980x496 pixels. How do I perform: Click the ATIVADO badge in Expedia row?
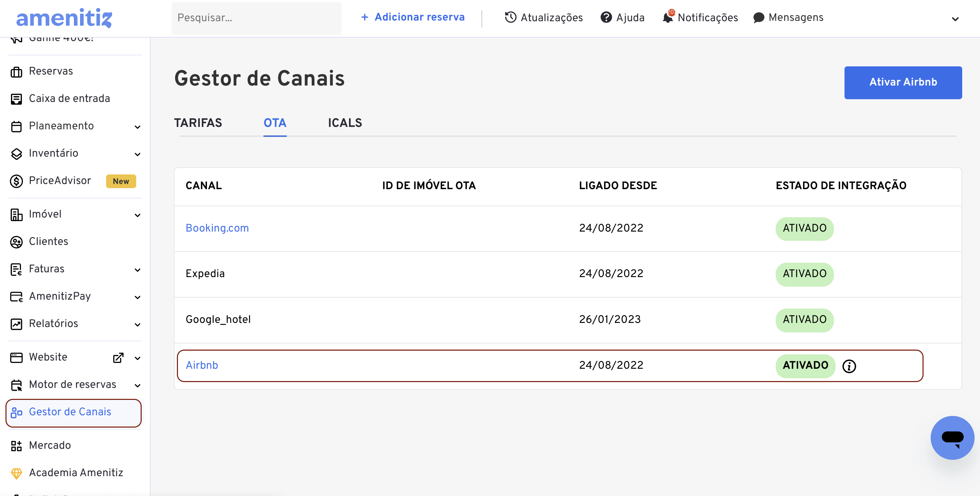pos(804,274)
